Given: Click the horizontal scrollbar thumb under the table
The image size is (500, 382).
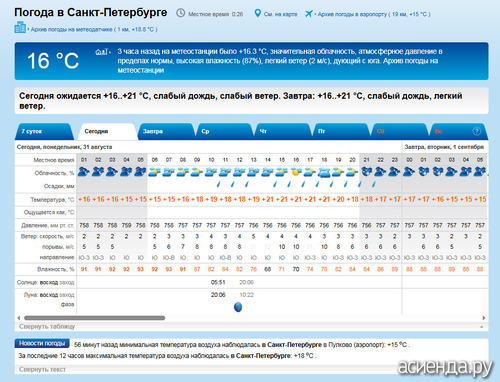Looking at the screenshot, I should (95, 318).
